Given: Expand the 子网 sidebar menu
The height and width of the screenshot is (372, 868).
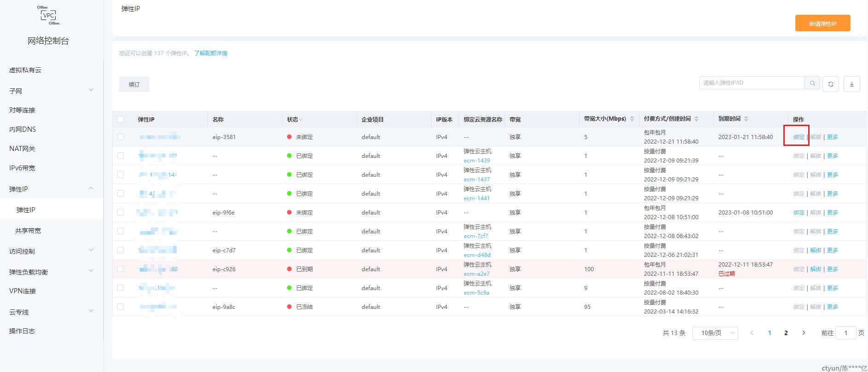Looking at the screenshot, I should (51, 91).
